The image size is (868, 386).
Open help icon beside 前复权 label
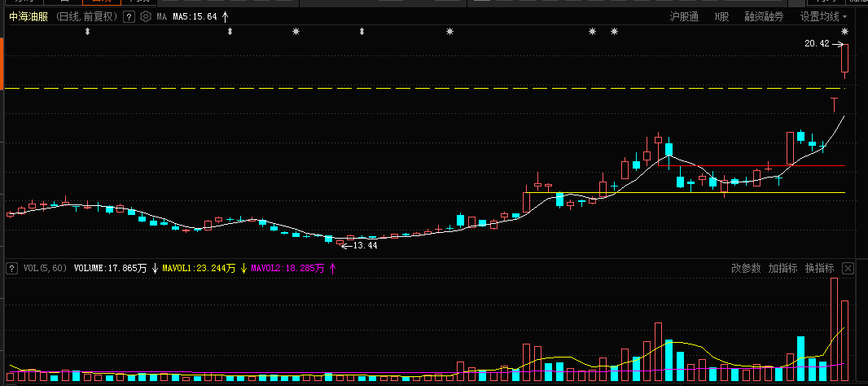click(129, 16)
